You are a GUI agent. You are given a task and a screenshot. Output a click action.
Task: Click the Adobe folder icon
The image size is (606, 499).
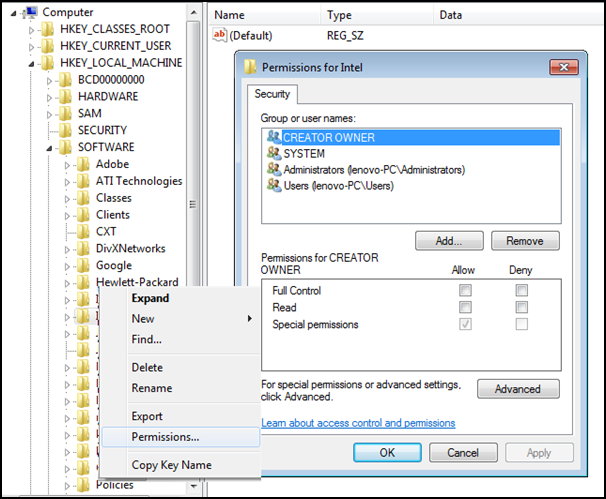(x=84, y=164)
